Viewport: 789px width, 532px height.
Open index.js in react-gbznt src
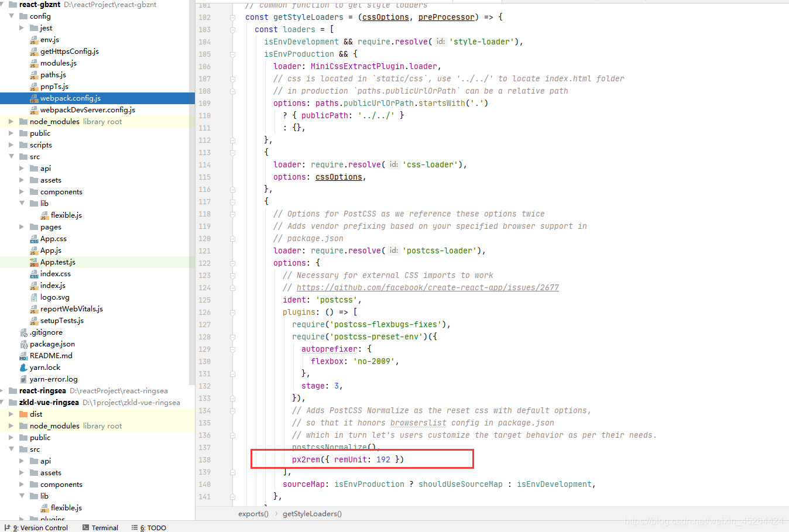(53, 286)
